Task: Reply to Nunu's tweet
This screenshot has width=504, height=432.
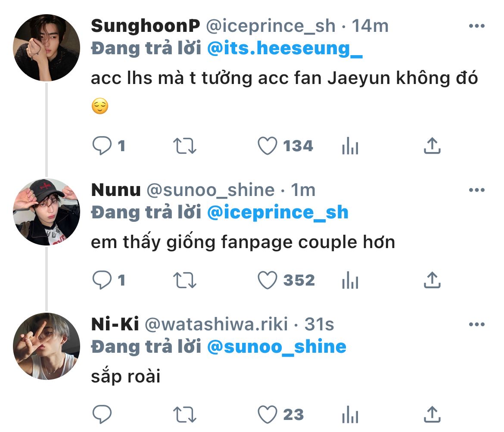Action: pos(102,280)
